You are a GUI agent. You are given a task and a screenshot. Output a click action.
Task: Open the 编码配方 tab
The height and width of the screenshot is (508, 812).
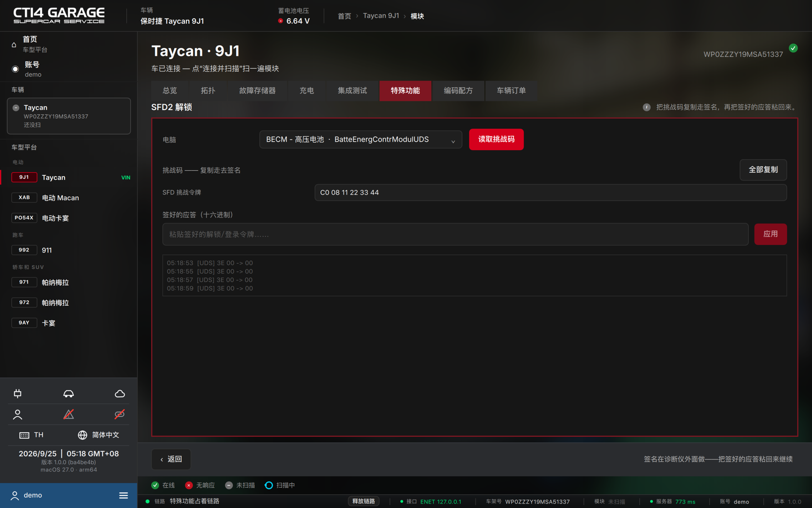point(458,91)
